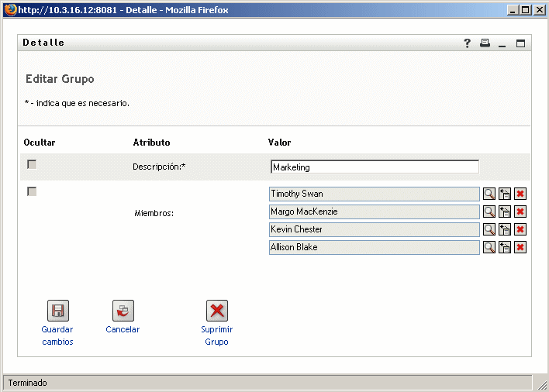The width and height of the screenshot is (549, 392).
Task: Click the history icon beside Kevin Chester
Action: [x=505, y=229]
